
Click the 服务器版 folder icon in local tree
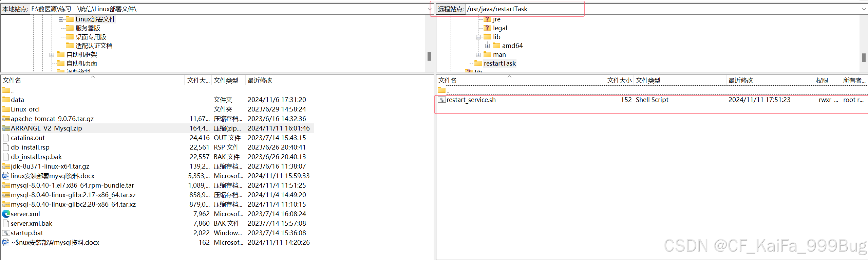[x=70, y=28]
